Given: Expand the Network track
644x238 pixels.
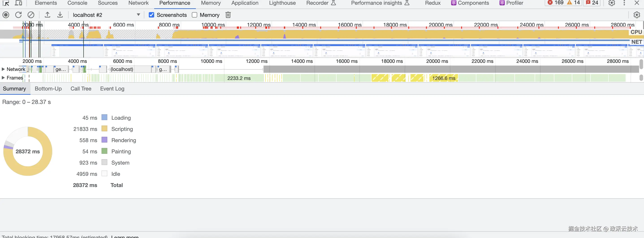Looking at the screenshot, I should (x=3, y=69).
